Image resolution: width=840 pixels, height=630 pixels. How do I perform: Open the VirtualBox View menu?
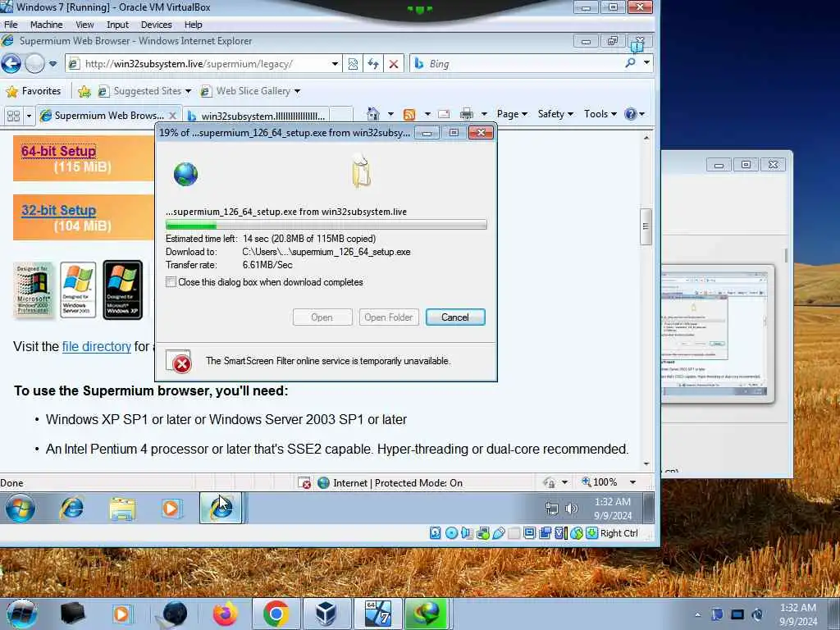[84, 25]
